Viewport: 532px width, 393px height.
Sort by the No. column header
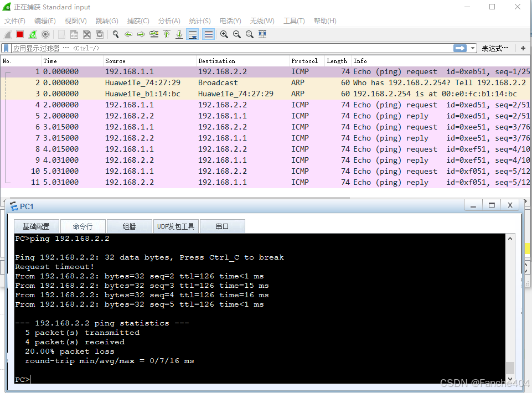pos(21,61)
